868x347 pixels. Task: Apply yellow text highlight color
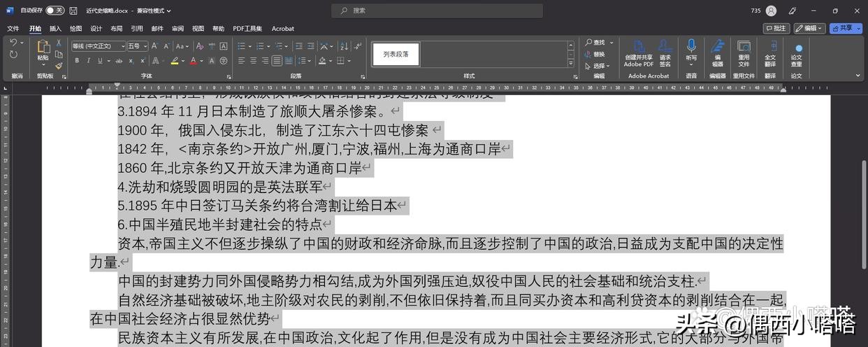175,61
